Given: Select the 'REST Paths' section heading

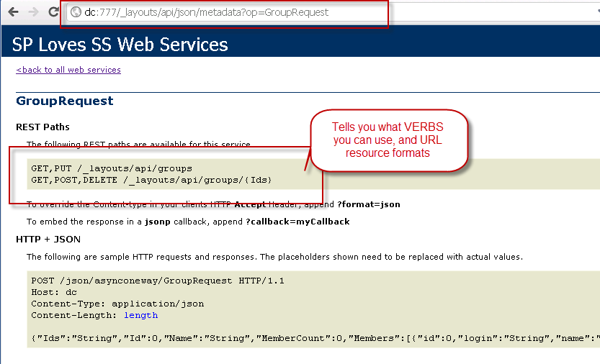Looking at the screenshot, I should [x=42, y=127].
